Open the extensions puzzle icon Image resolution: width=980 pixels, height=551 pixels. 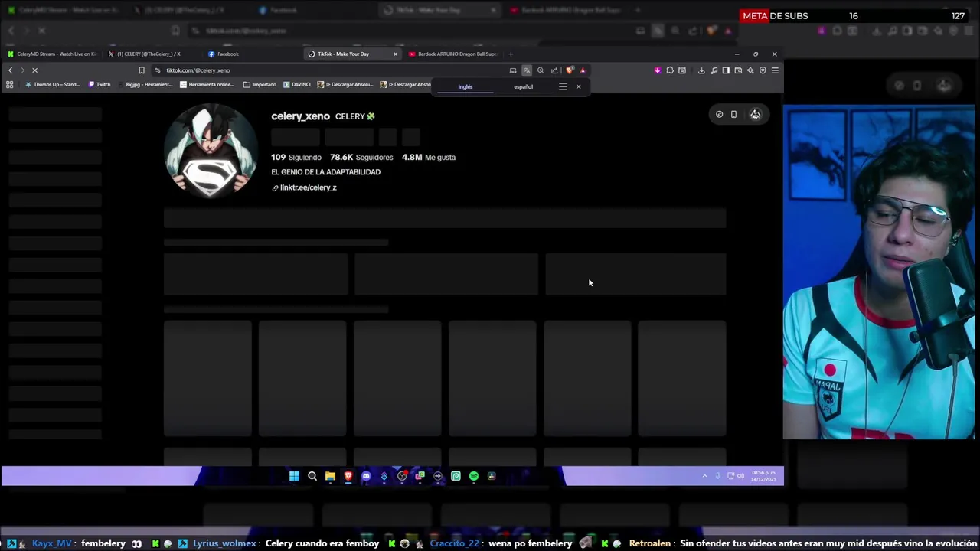[x=670, y=70]
